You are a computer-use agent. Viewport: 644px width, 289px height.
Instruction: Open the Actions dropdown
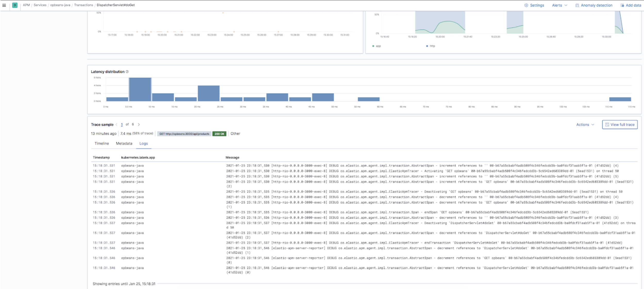coord(585,124)
